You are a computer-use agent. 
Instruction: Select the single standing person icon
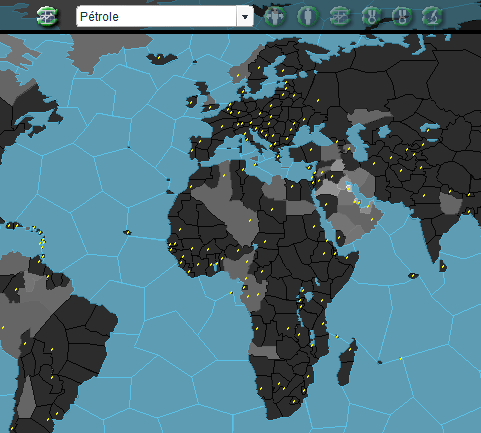click(307, 16)
